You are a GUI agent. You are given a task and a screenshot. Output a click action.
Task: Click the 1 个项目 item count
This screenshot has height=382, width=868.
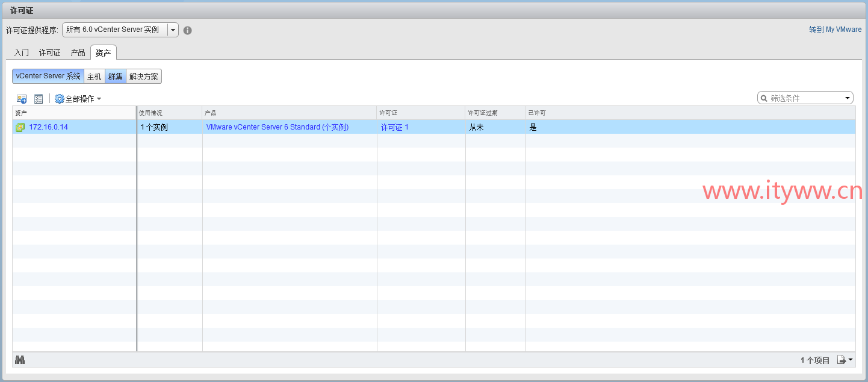pos(815,360)
